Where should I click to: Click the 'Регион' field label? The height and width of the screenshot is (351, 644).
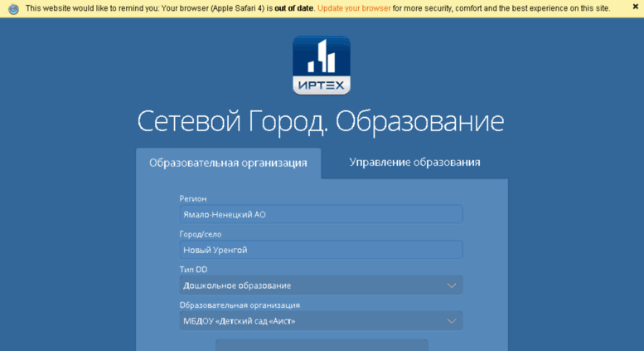tap(193, 198)
